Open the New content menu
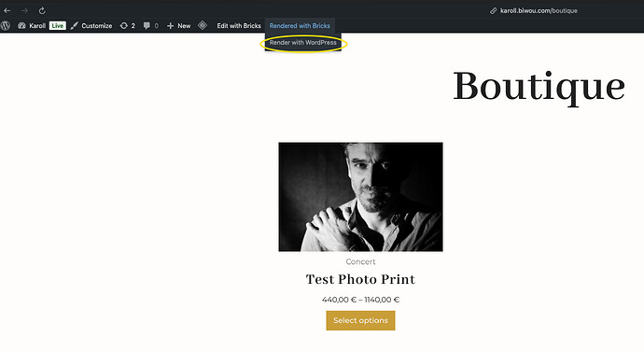The height and width of the screenshot is (351, 644). [184, 25]
